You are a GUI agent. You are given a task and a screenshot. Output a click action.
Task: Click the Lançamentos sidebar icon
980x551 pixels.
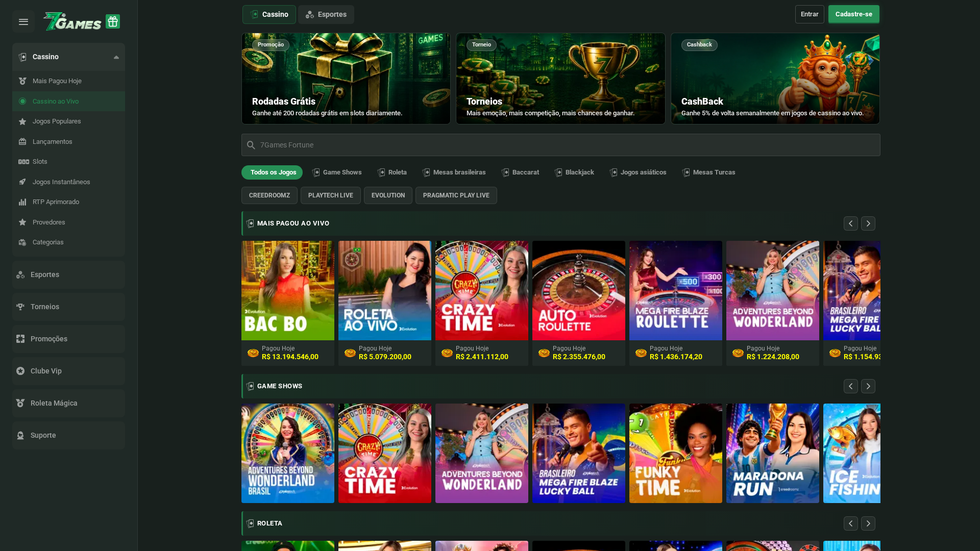22,142
